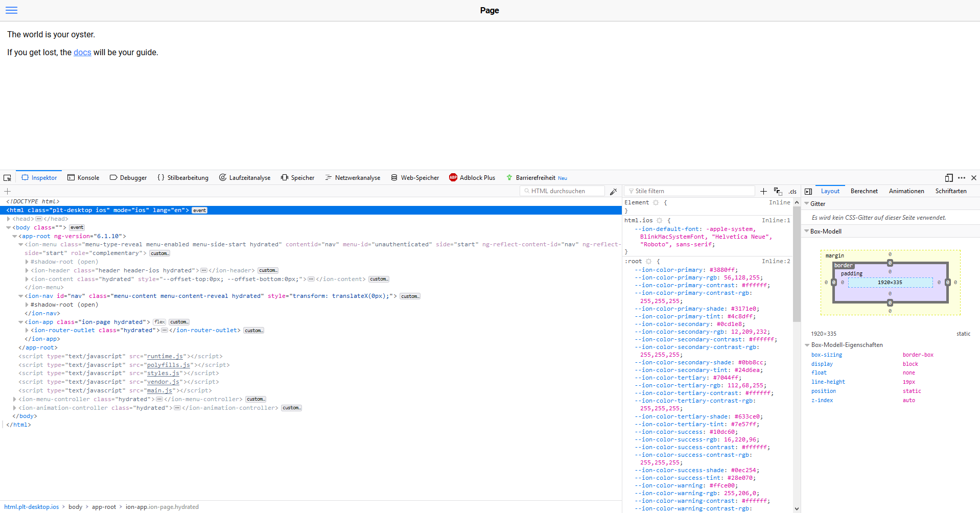Click the HTML durchsuchen search field
Viewport: 980px width, 513px height.
point(563,191)
